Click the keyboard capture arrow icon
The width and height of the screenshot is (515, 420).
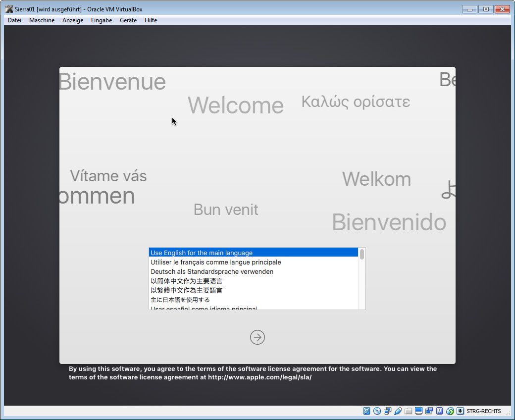460,411
